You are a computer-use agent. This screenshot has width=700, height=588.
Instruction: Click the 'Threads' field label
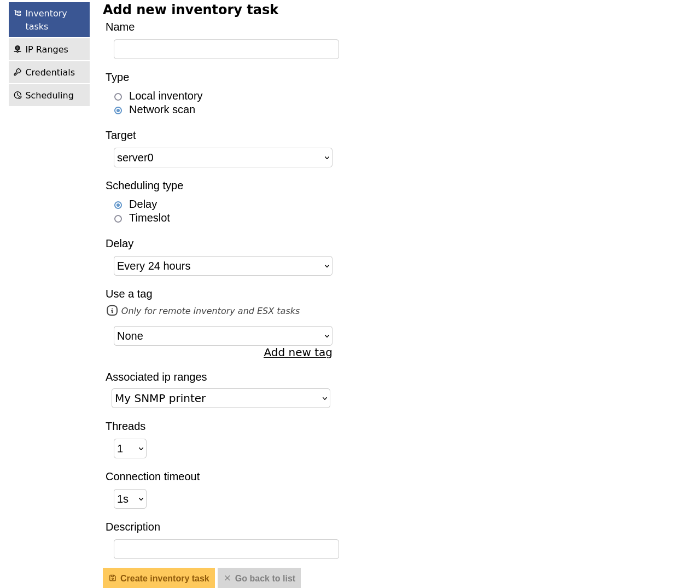[x=125, y=426]
